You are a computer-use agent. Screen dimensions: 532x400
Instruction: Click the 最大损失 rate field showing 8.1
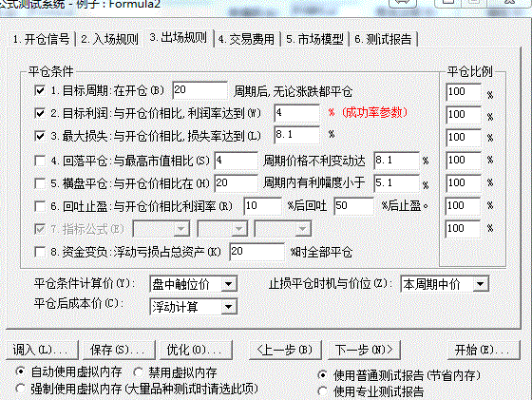pyautogui.click(x=296, y=135)
